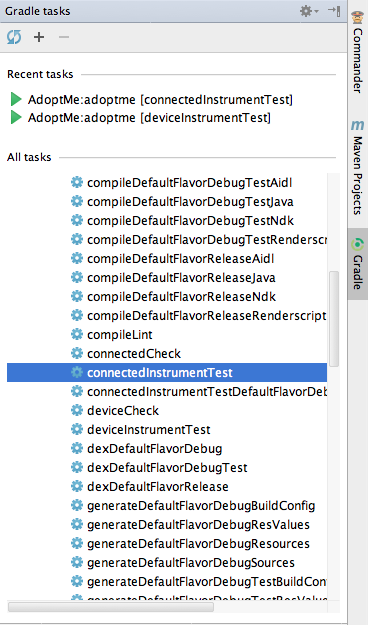Open the Maven Projects side tab
The image size is (368, 625).
coord(358,167)
